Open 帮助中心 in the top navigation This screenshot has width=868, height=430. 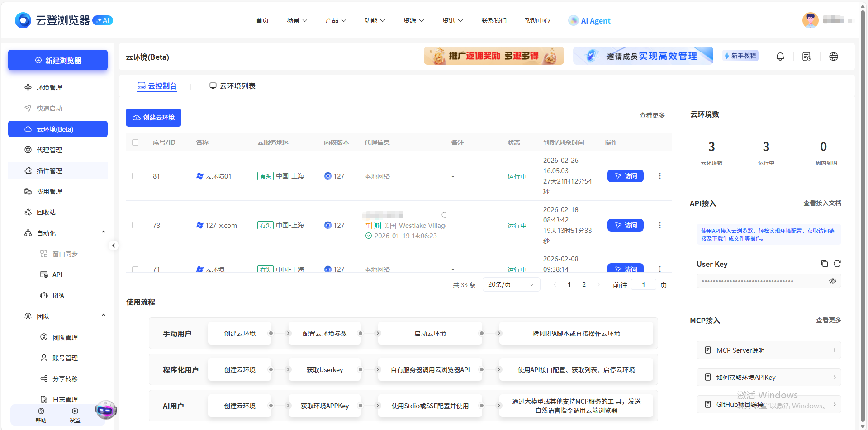(x=537, y=20)
